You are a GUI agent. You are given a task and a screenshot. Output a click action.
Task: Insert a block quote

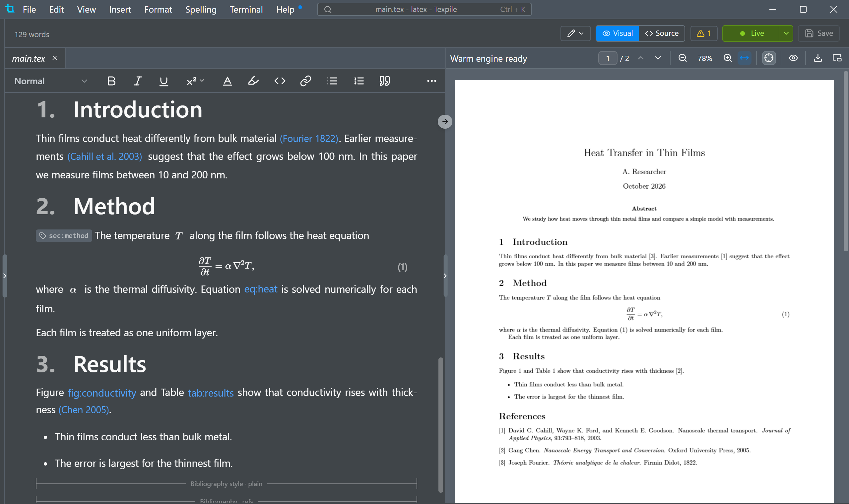point(384,81)
